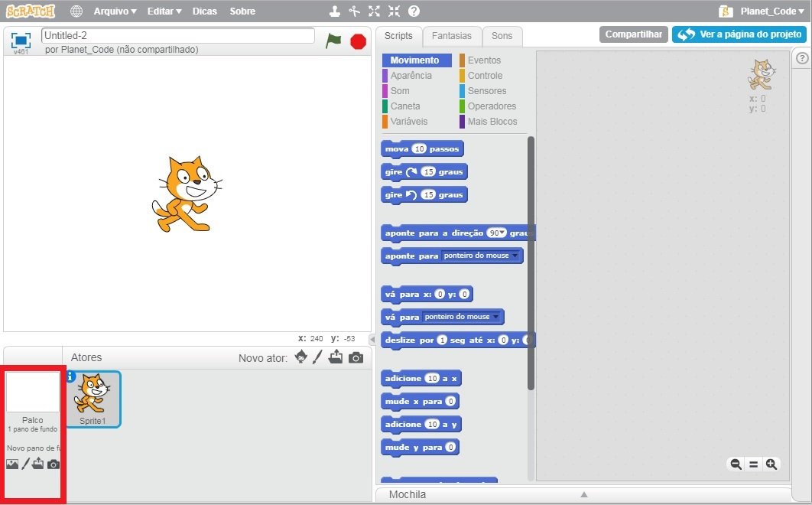Open Sprite1 info panel via 'i' badge

pos(72,376)
